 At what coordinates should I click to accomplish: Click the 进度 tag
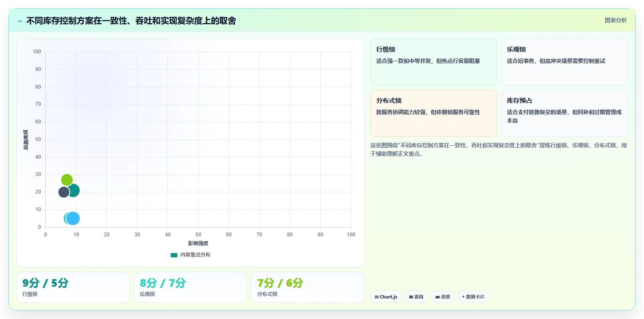click(x=443, y=297)
